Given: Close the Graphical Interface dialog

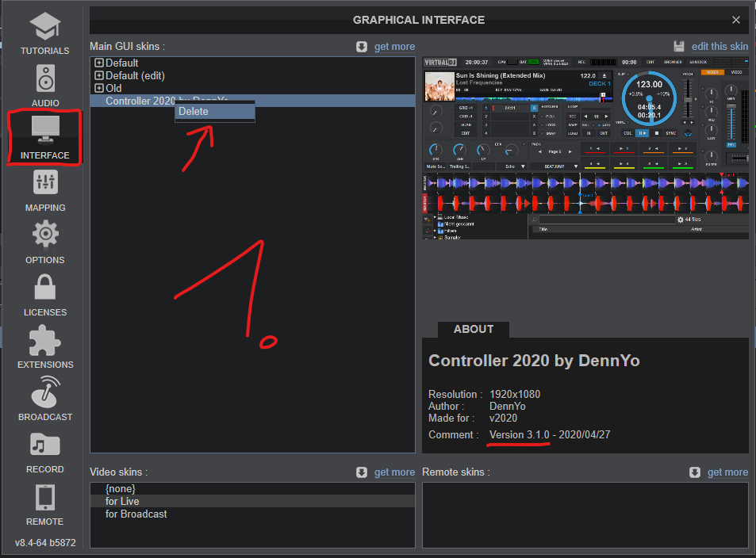Looking at the screenshot, I should click(x=735, y=20).
